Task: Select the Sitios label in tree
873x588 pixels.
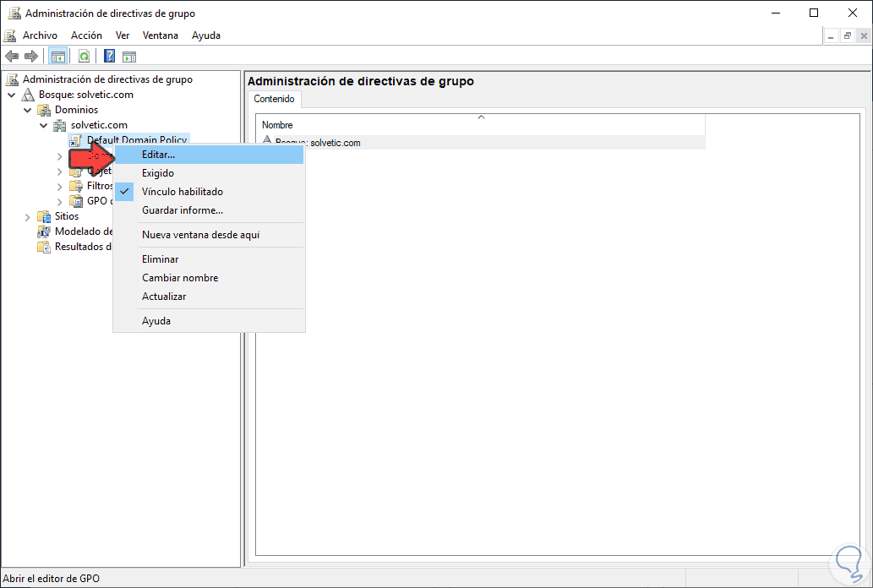Action: (67, 216)
